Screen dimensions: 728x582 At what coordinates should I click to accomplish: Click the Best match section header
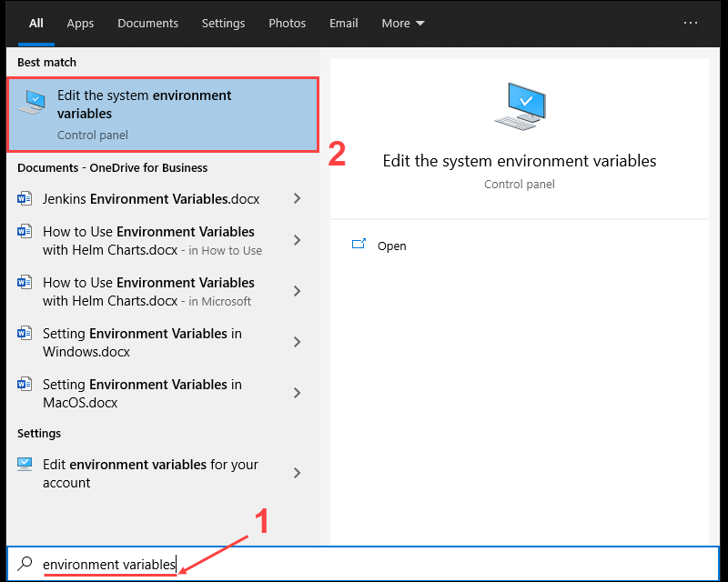[x=47, y=62]
